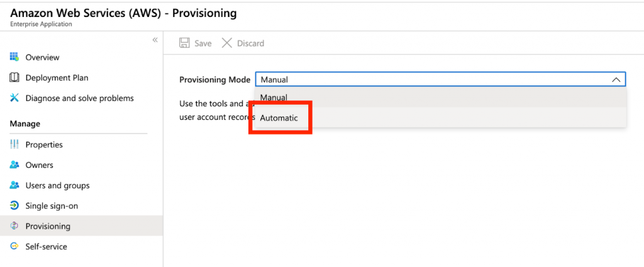
Task: Click the Properties sliders icon
Action: coord(14,144)
